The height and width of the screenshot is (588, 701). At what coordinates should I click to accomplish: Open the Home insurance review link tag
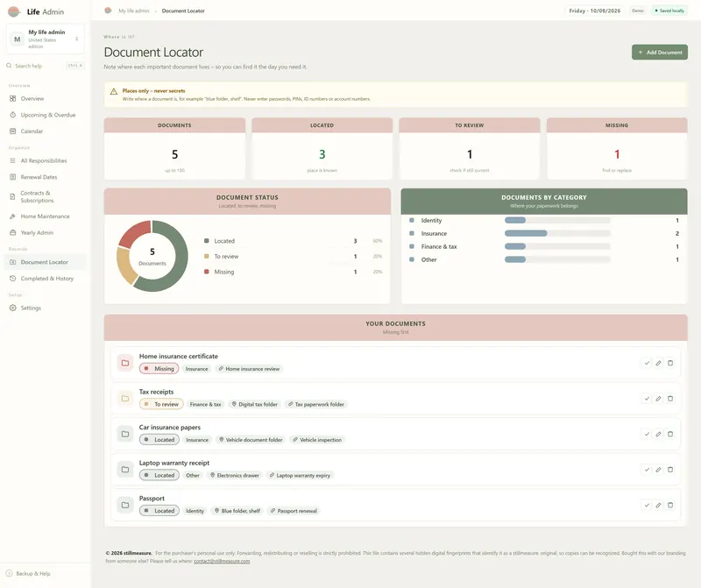[249, 369]
